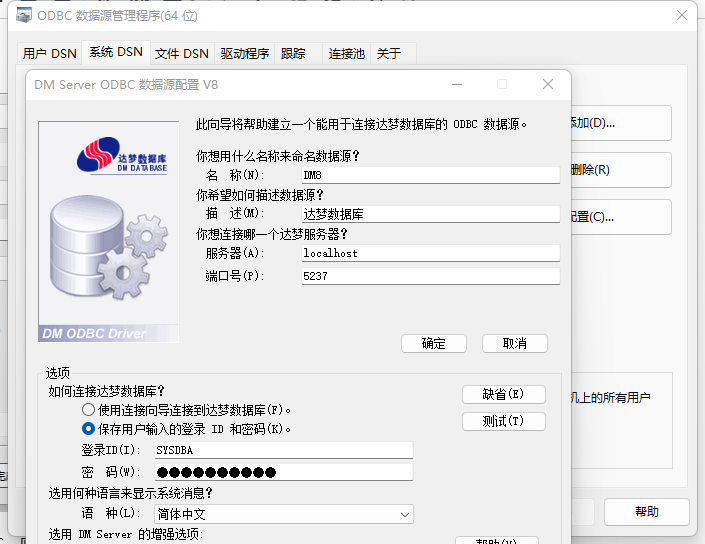Minimize the DM Server ODBC configuration dialog
The width and height of the screenshot is (705, 544).
[x=457, y=84]
